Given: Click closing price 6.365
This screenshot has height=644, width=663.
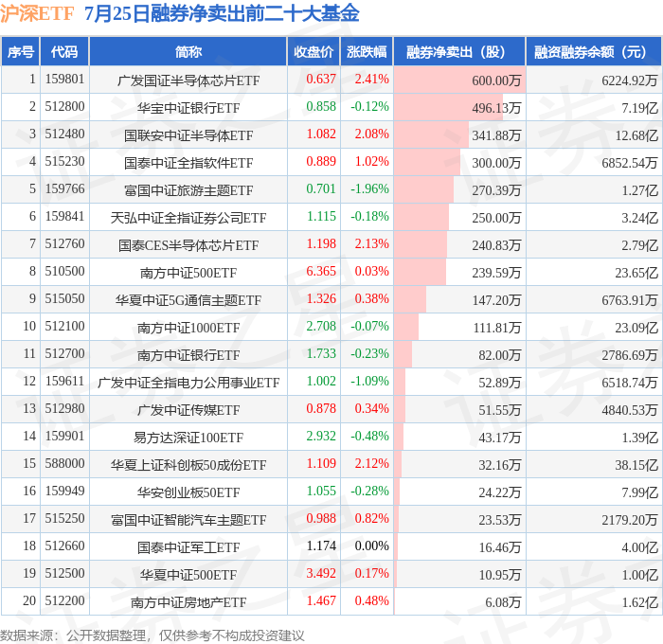Looking at the screenshot, I should click(321, 272).
